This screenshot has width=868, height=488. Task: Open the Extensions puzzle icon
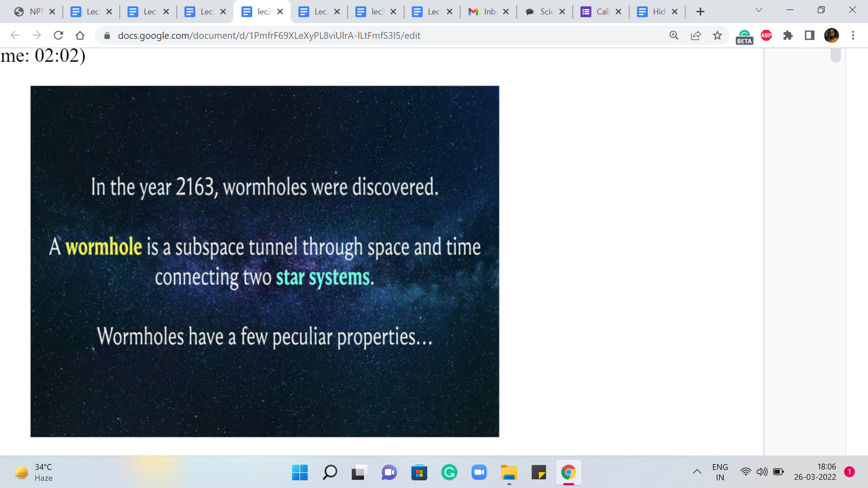click(x=788, y=35)
